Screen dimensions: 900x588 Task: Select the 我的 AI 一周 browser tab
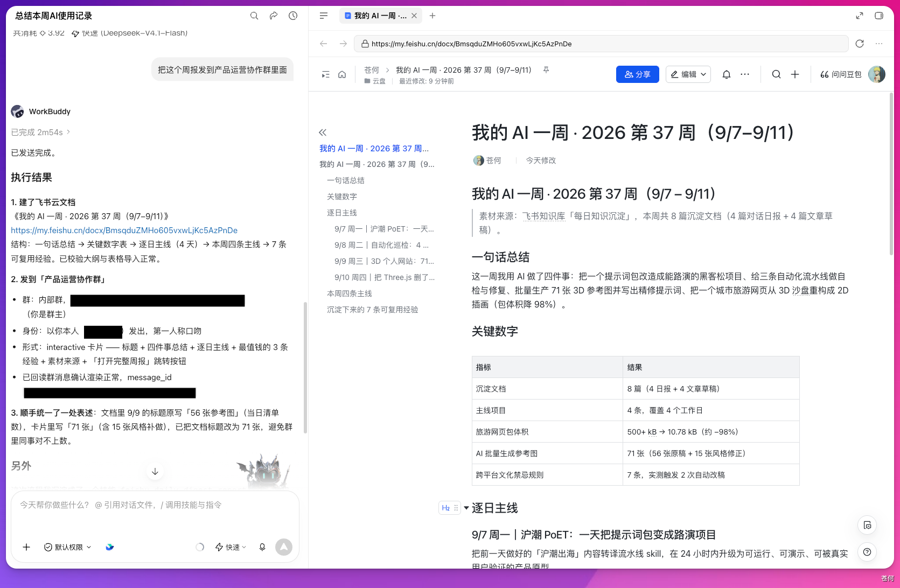coord(380,16)
